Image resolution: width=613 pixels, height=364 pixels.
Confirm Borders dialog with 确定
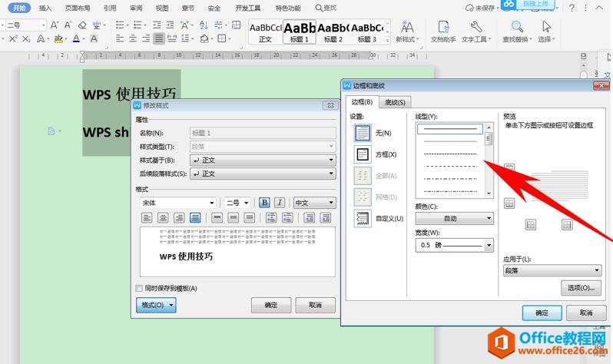542,313
